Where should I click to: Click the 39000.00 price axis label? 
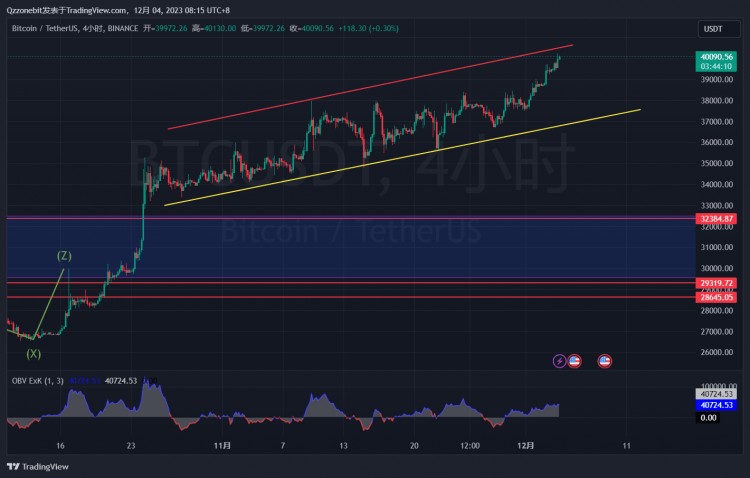[x=717, y=79]
